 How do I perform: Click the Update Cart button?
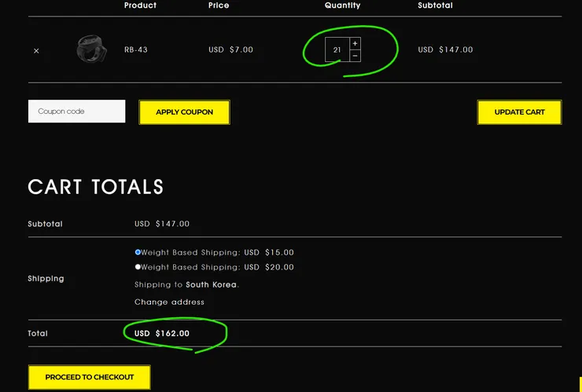coord(519,112)
